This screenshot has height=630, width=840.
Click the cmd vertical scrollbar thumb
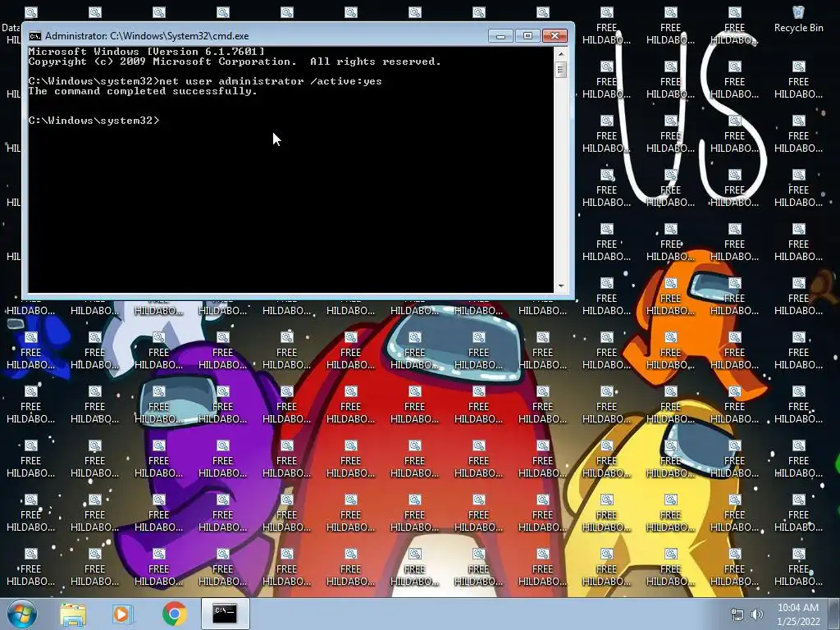click(561, 70)
